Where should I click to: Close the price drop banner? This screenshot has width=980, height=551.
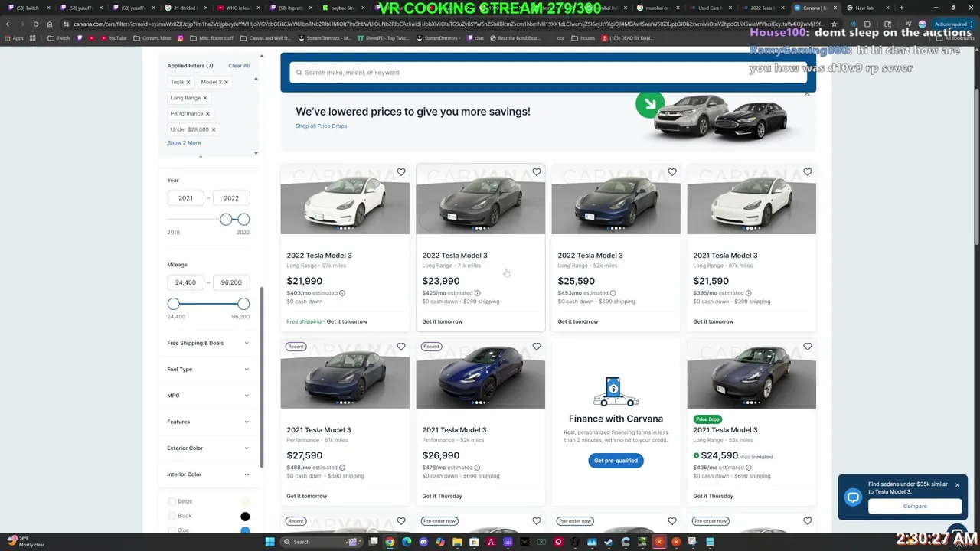(x=807, y=93)
